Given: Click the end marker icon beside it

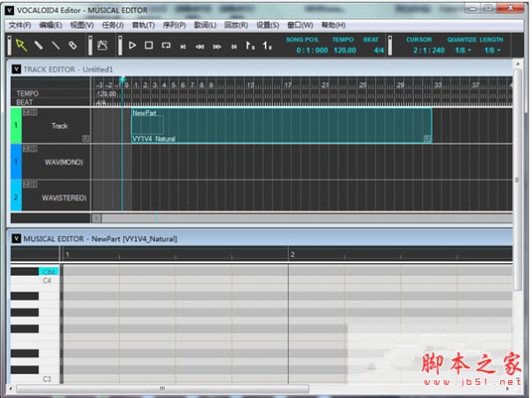Looking at the screenshot, I should coord(267,45).
